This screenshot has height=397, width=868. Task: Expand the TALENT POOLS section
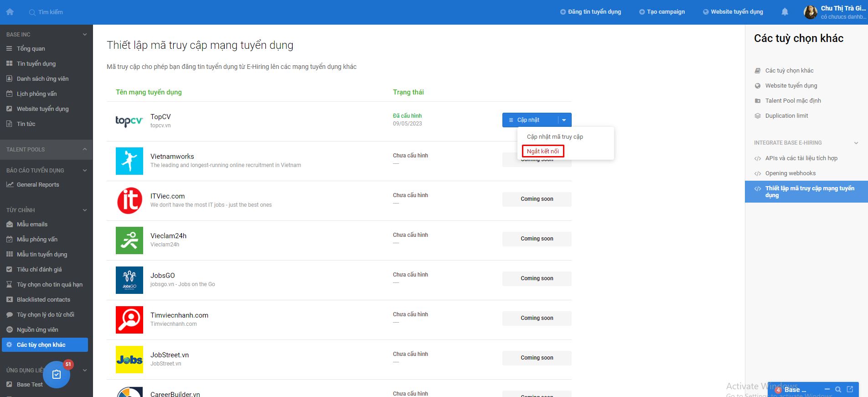click(x=85, y=149)
